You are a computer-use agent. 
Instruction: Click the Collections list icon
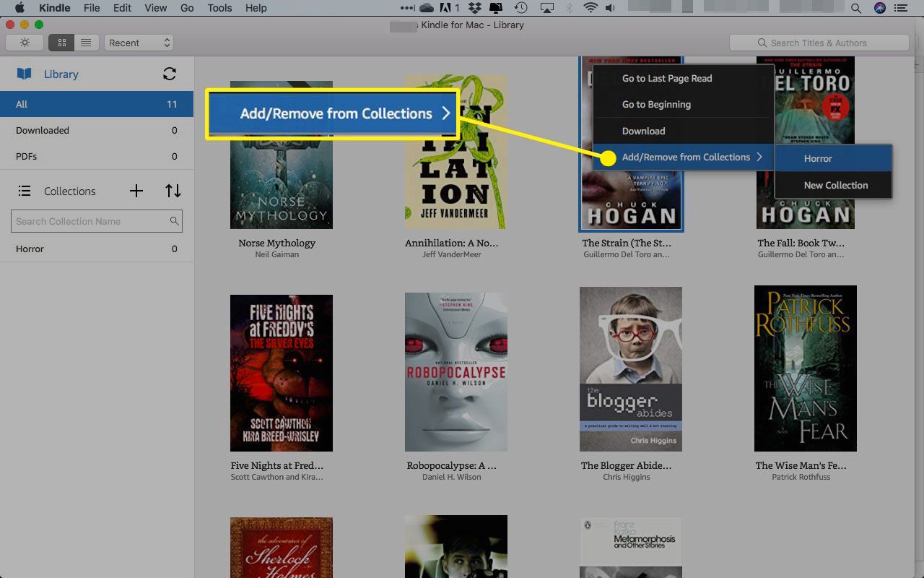point(25,191)
